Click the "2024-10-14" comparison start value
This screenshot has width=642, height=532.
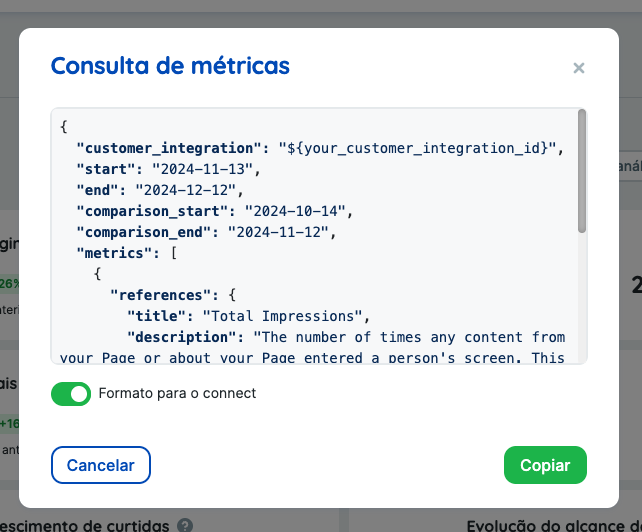(x=295, y=211)
